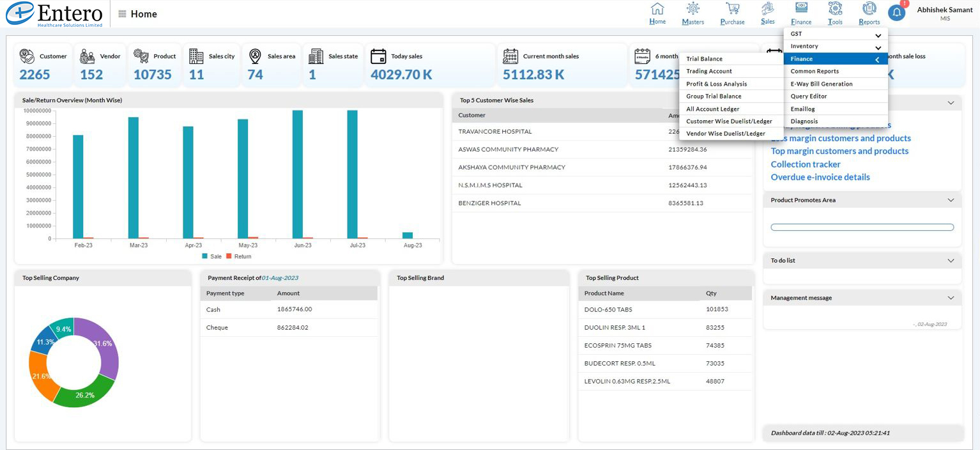Image resolution: width=980 pixels, height=450 pixels.
Task: Open the Masters gear icon menu
Action: point(693,10)
